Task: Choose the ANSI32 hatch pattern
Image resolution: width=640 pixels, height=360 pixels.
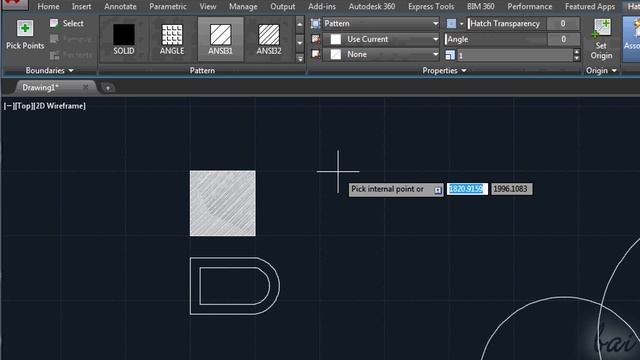Action: coord(269,39)
